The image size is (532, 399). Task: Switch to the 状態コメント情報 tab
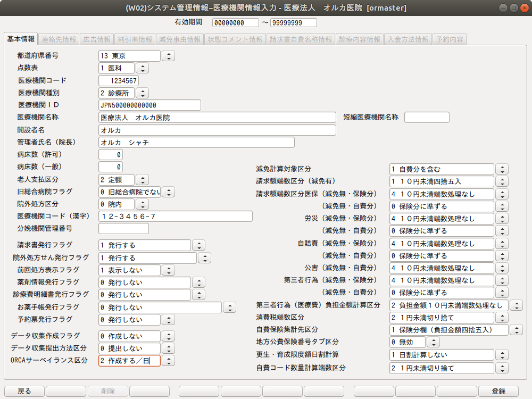[x=235, y=39]
